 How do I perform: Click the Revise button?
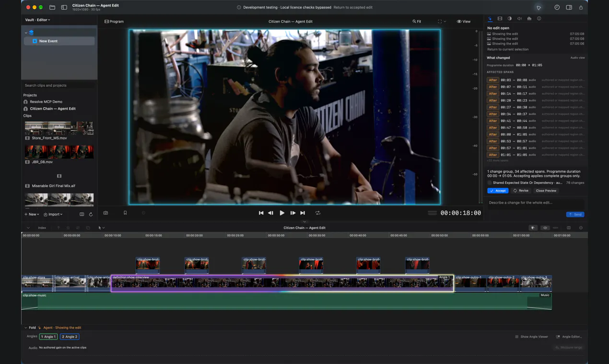[x=521, y=191]
